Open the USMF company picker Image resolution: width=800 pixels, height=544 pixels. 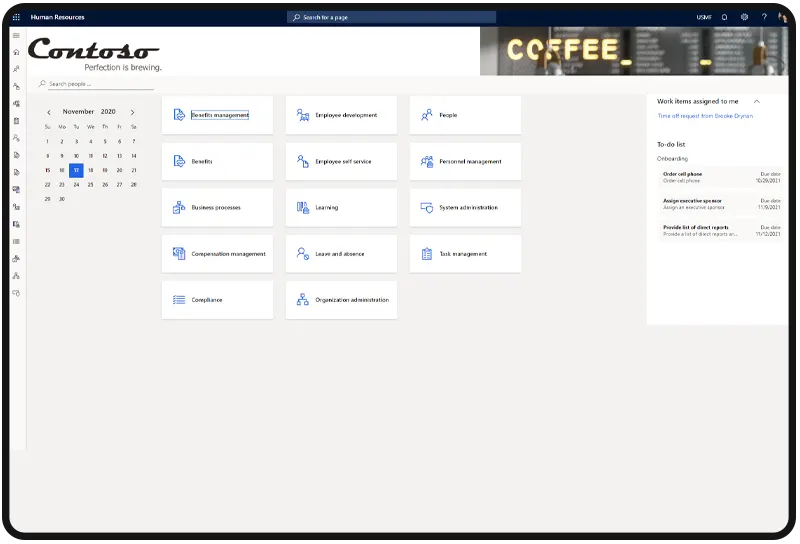click(x=704, y=17)
